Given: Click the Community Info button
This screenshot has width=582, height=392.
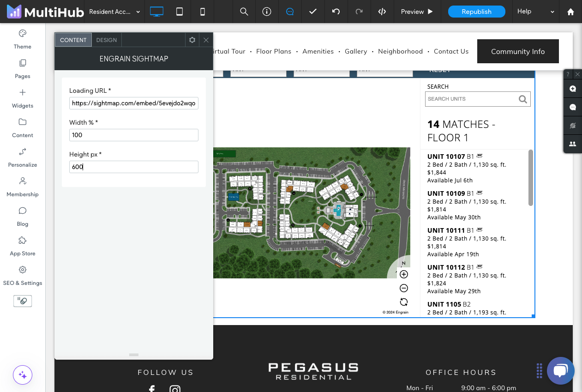Looking at the screenshot, I should (518, 51).
